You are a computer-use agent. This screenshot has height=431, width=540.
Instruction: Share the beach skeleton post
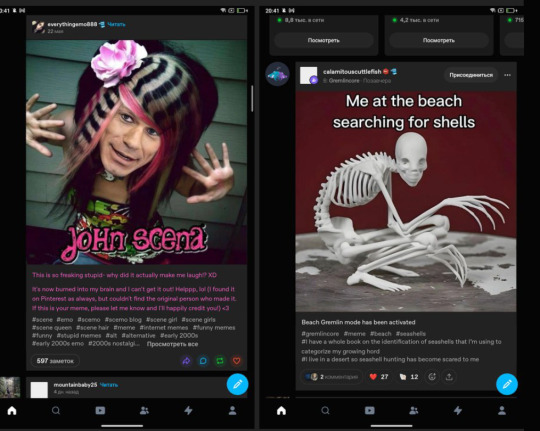[x=449, y=377]
